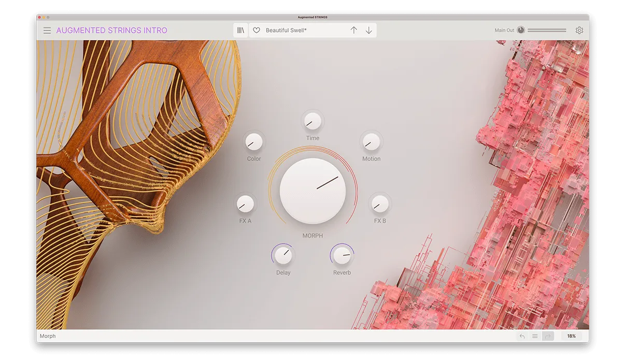
Task: Click the Color knob
Action: 254,142
